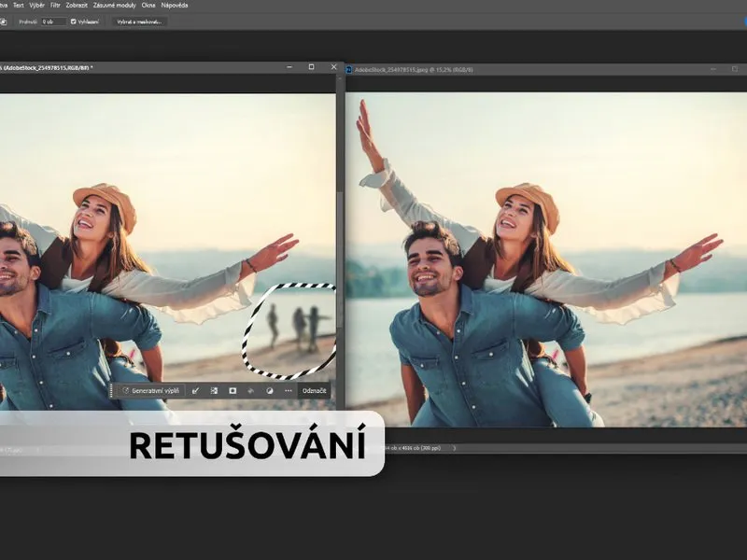Click the Prolnutí feather value field
Screen dimensions: 747x560
coord(53,21)
